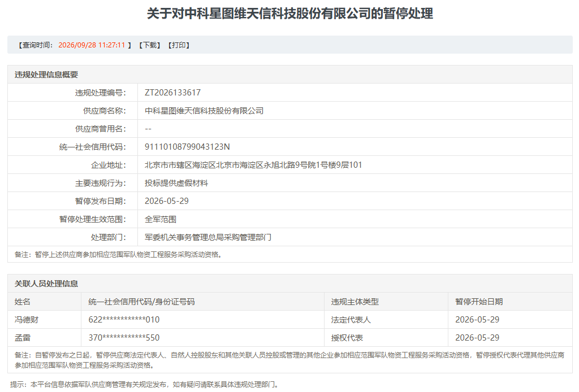Select the former name value "--"
Screen dimensions: 579x392
[148, 129]
